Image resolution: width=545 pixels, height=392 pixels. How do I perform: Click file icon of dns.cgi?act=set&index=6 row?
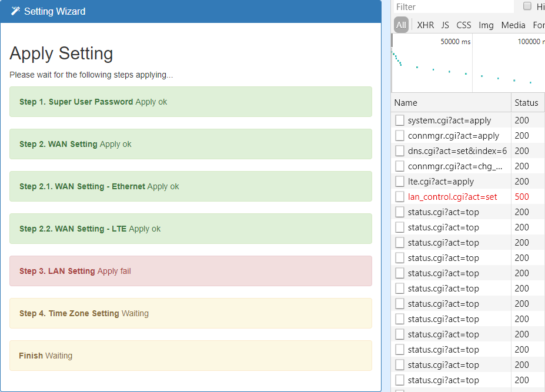tap(400, 151)
